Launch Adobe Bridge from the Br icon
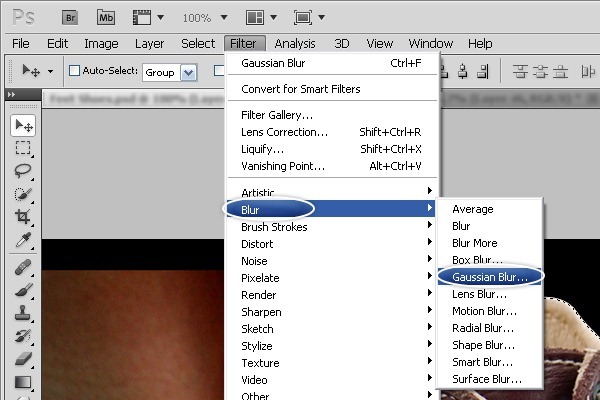 pos(70,17)
